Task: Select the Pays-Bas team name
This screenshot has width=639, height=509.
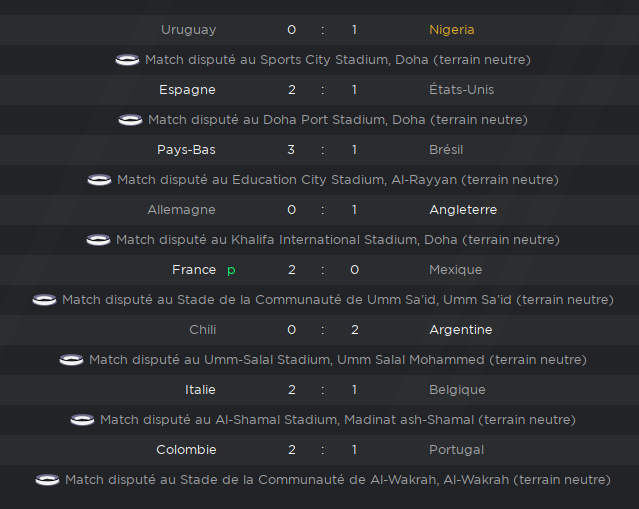Action: pyautogui.click(x=186, y=150)
